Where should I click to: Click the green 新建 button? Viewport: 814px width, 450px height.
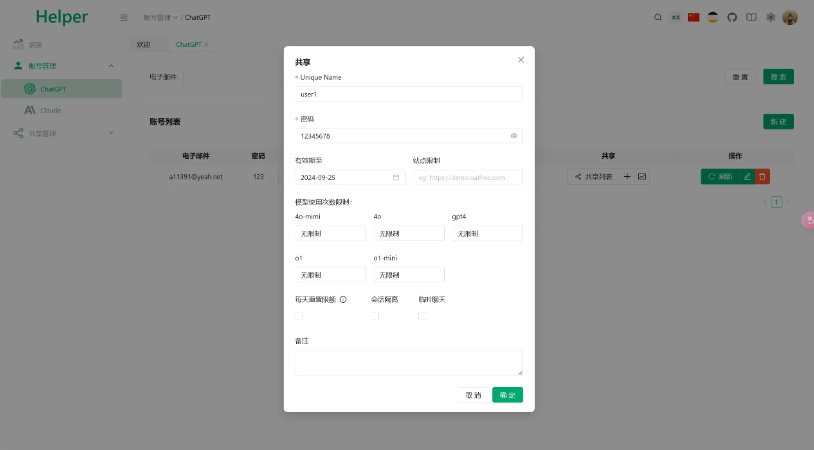click(778, 121)
